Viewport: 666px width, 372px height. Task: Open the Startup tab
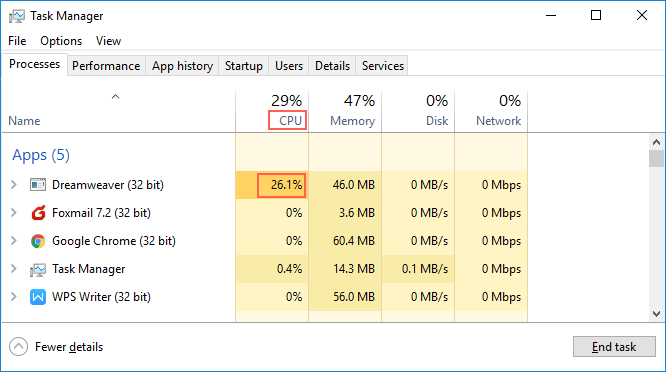point(244,66)
